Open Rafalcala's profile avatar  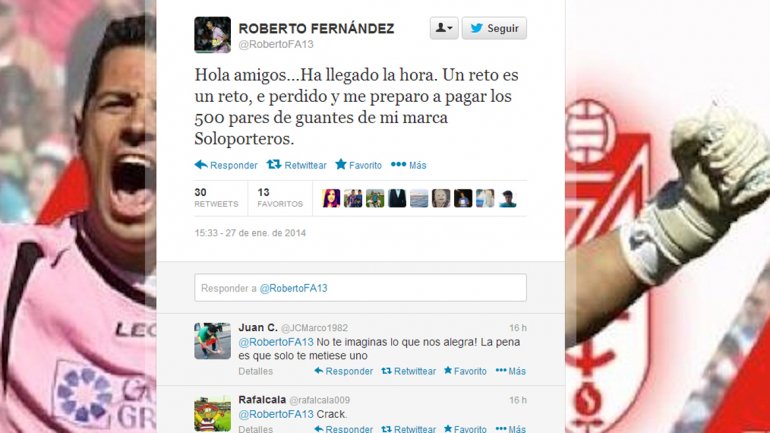[212, 413]
